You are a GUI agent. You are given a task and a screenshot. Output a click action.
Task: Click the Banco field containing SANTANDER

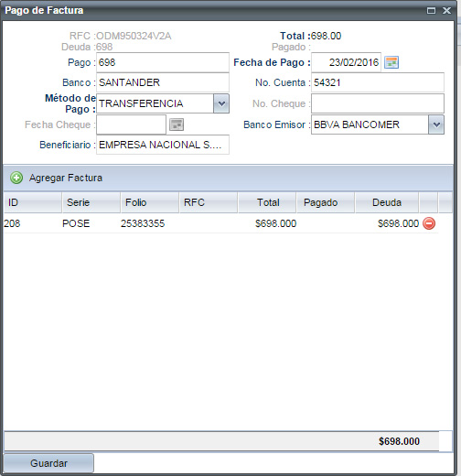[x=163, y=82]
